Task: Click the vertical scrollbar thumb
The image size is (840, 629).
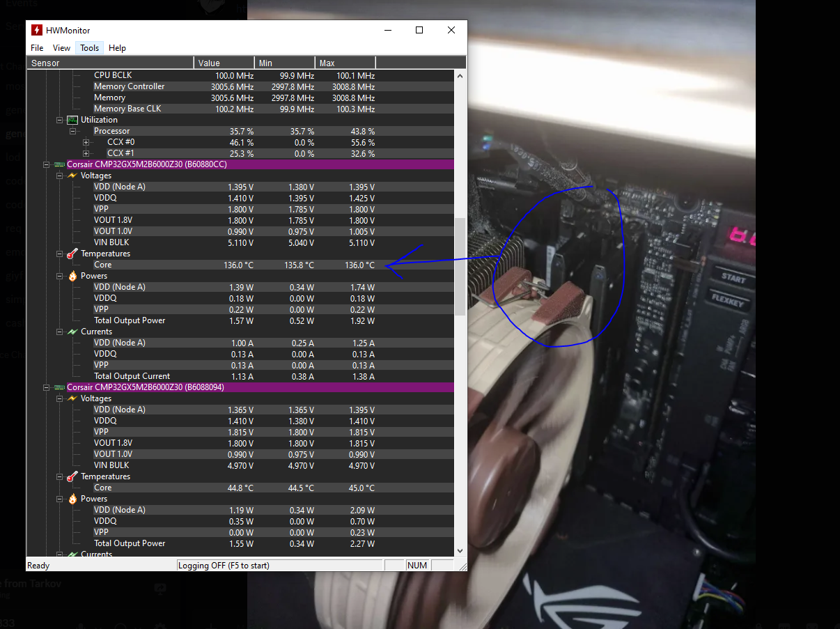Action: [460, 267]
